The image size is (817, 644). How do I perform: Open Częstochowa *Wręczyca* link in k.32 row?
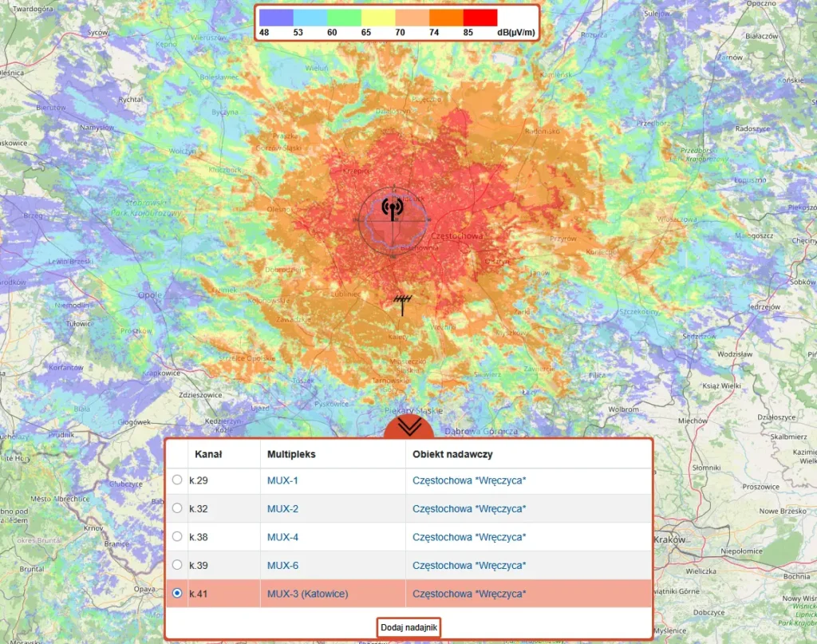pyautogui.click(x=469, y=508)
